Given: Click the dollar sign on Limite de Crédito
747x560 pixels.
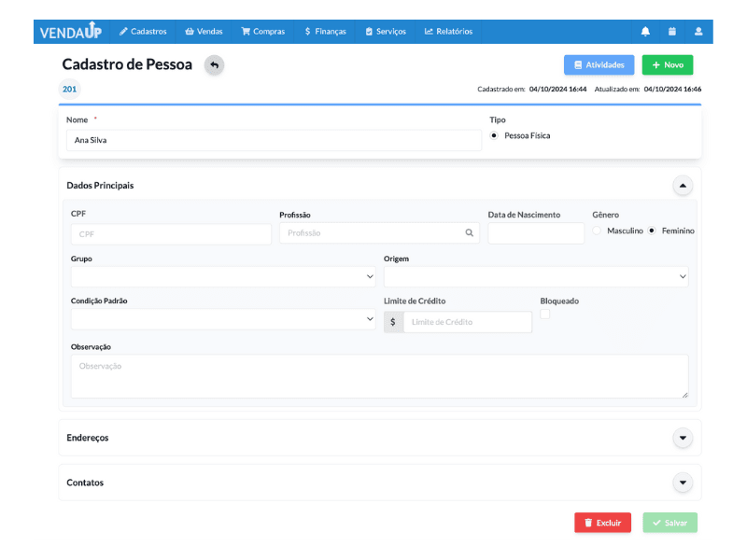Looking at the screenshot, I should click(x=393, y=322).
